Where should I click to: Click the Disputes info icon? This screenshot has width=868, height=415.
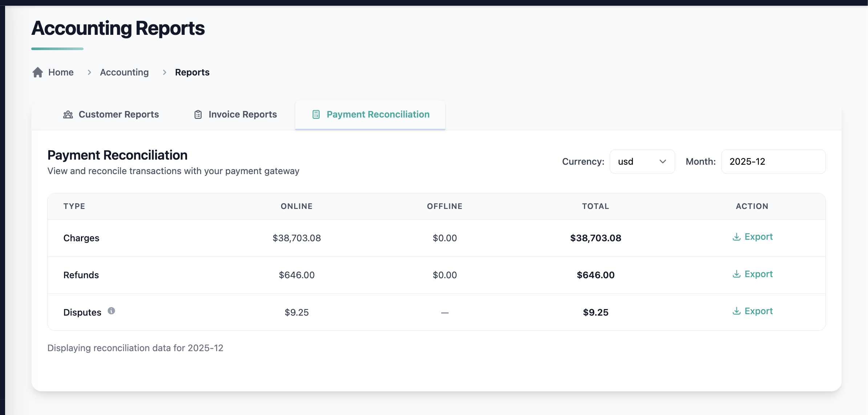click(x=111, y=311)
